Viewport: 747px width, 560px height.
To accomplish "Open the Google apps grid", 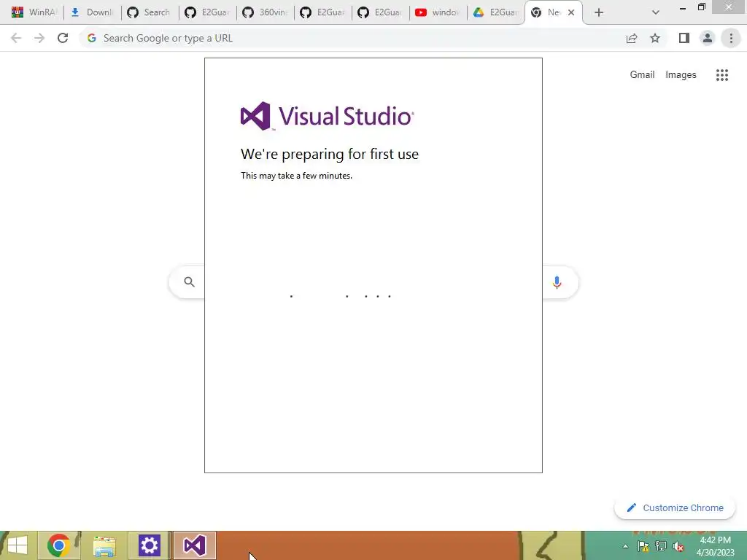I will 721,75.
